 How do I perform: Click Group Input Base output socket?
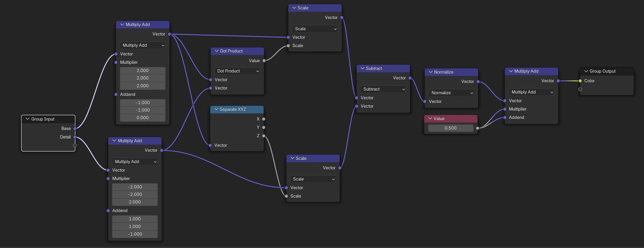75,129
